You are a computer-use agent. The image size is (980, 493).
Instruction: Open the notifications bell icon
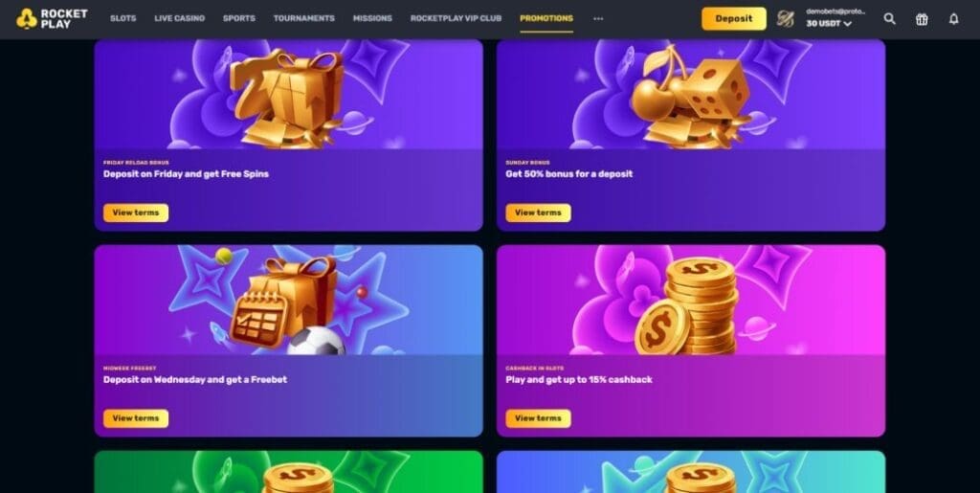coord(954,19)
